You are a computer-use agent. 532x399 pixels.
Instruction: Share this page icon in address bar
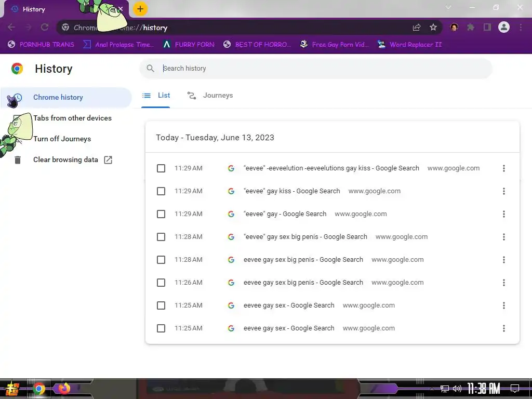(x=417, y=28)
